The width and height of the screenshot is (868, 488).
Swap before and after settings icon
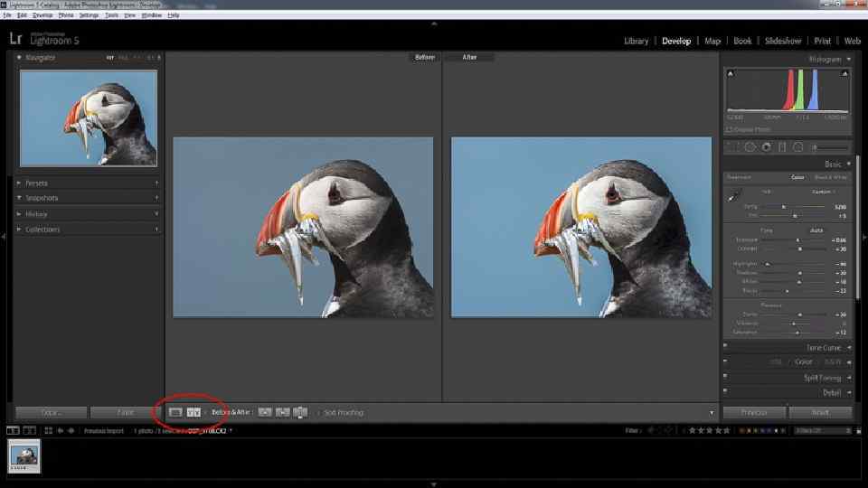(x=300, y=412)
